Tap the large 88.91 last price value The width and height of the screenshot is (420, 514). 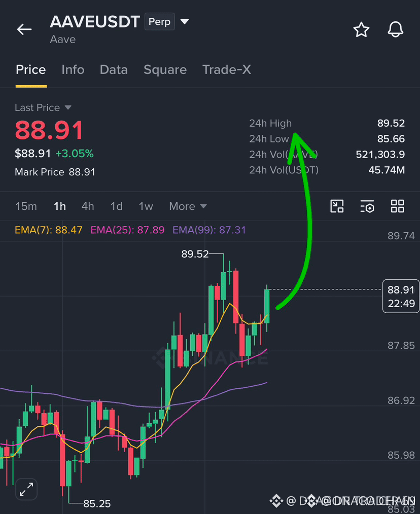(x=49, y=130)
